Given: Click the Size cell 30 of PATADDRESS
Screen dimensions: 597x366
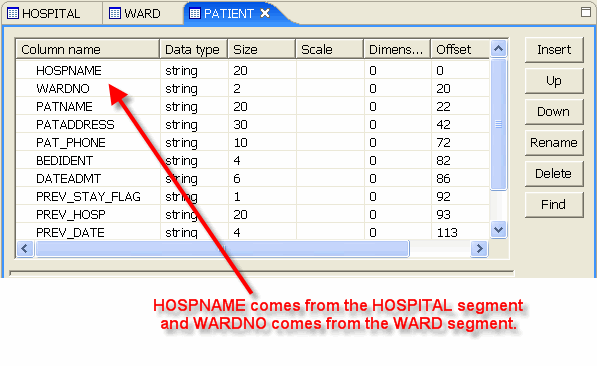Looking at the screenshot, I should click(x=262, y=125).
